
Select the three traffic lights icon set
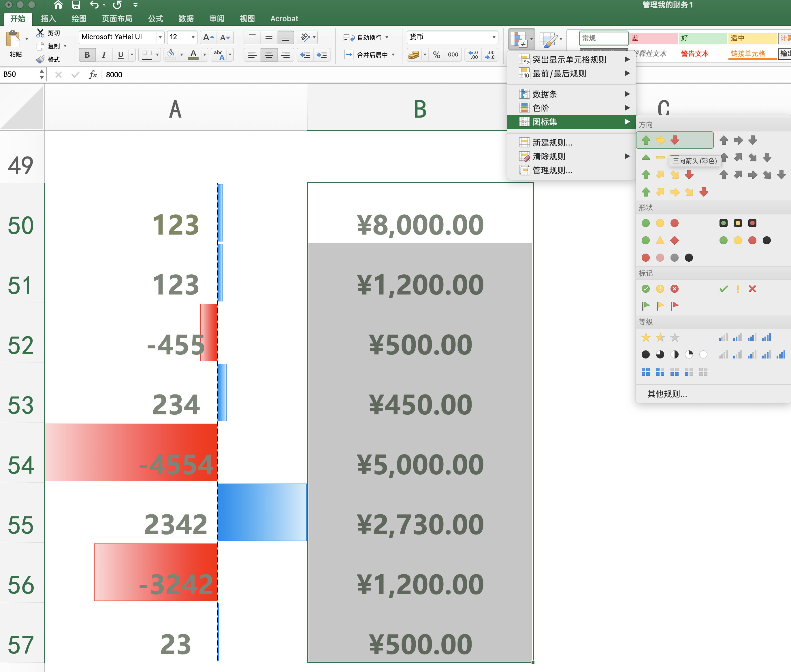[660, 223]
